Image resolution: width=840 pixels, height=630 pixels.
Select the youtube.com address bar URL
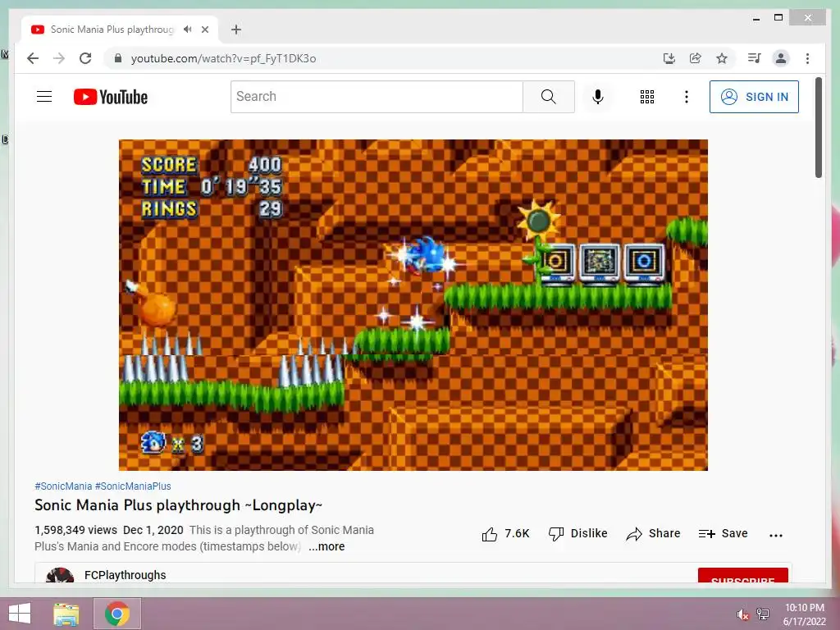pos(223,58)
